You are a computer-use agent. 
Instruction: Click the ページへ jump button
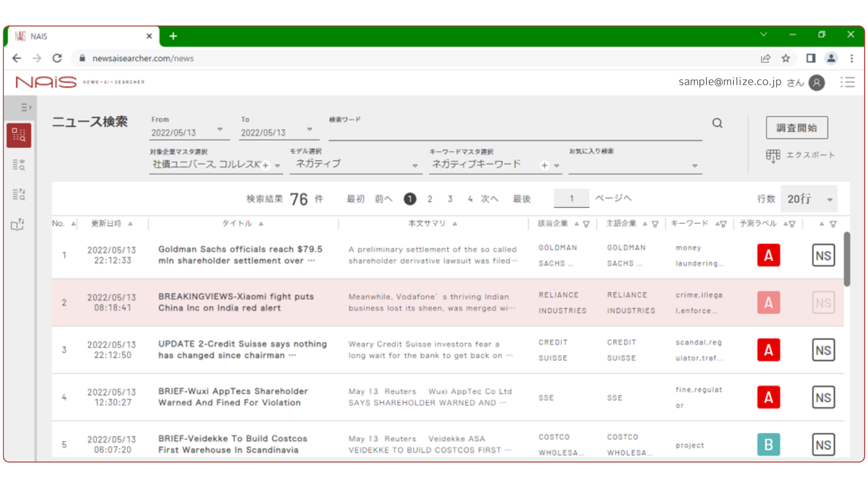tap(613, 198)
